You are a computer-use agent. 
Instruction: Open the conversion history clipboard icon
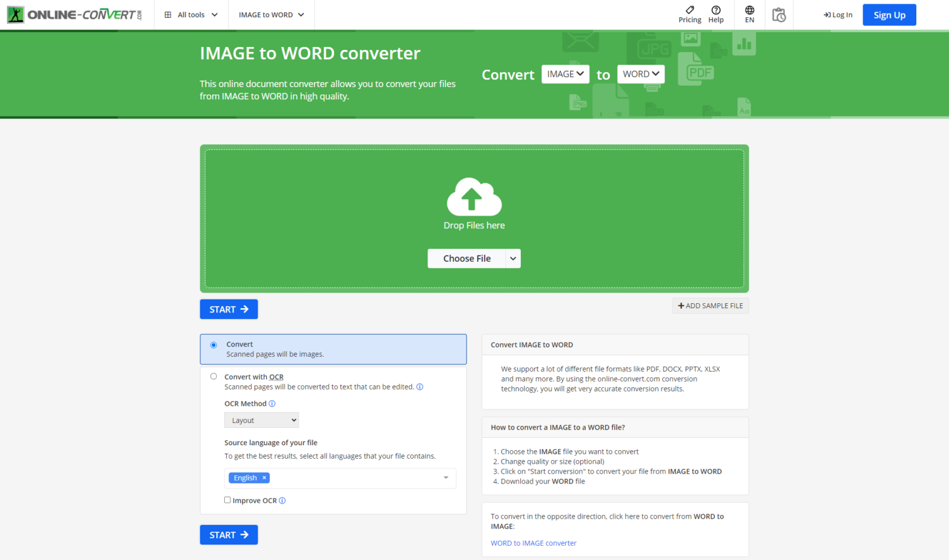(x=778, y=15)
